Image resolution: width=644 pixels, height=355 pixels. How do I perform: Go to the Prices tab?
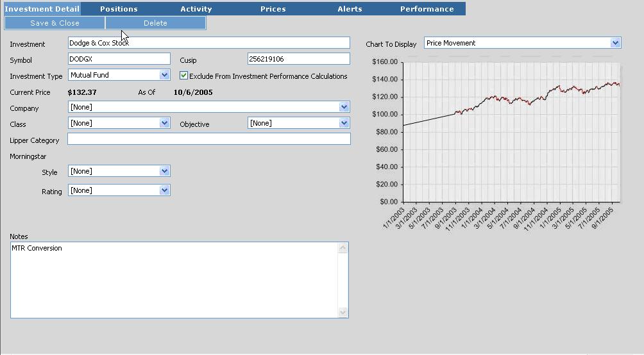click(273, 9)
